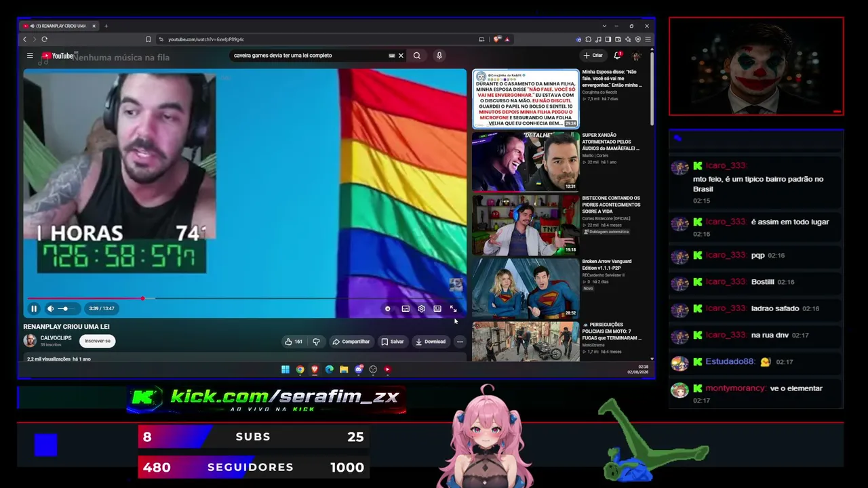
Task: Focus the YouTube search field
Action: click(x=309, y=56)
